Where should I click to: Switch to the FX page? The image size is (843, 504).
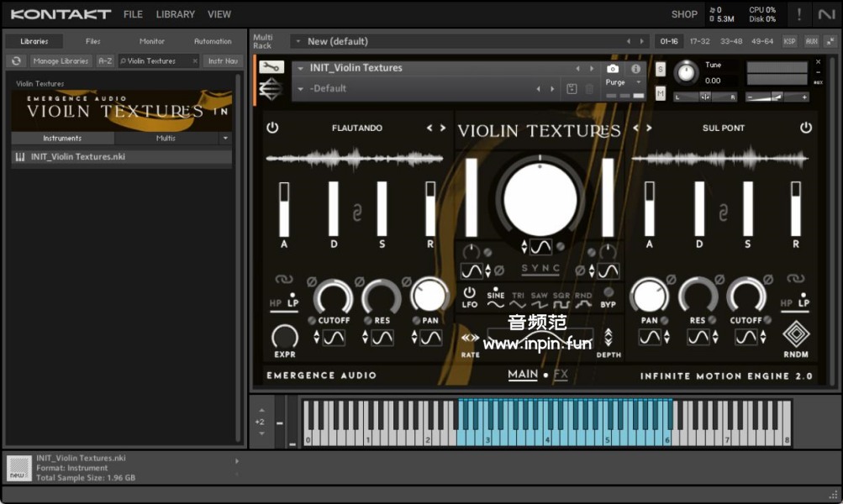coord(561,375)
